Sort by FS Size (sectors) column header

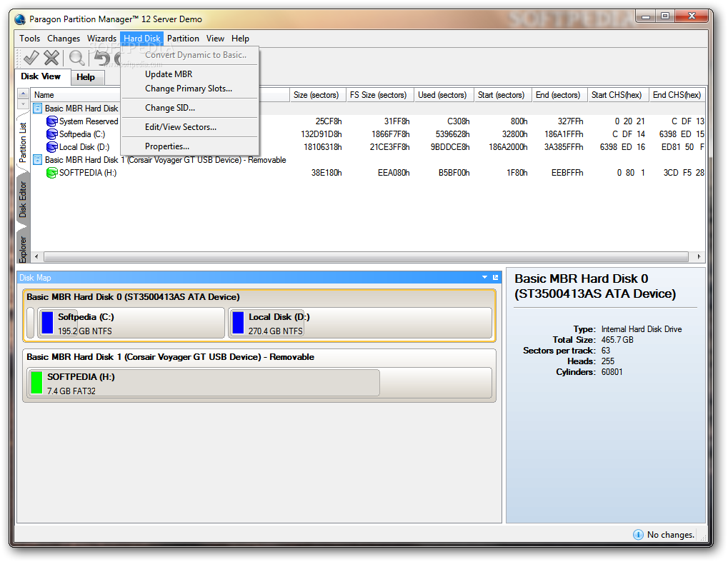[x=379, y=95]
